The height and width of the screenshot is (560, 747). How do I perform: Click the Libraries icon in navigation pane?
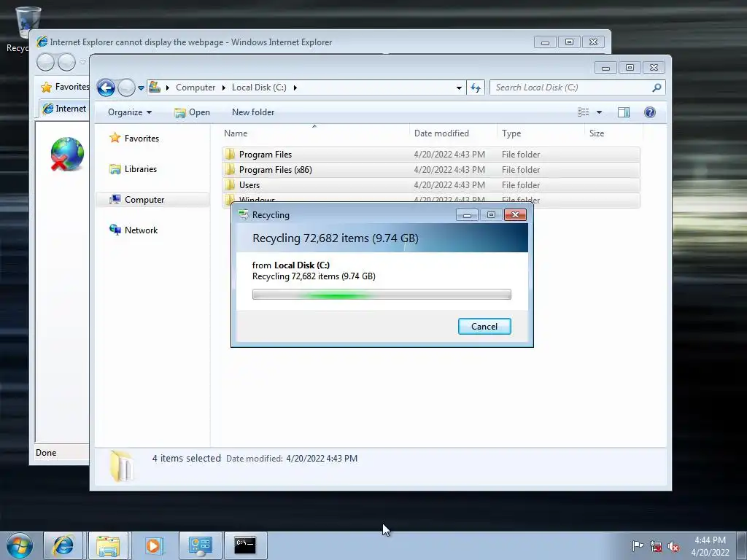click(x=115, y=169)
